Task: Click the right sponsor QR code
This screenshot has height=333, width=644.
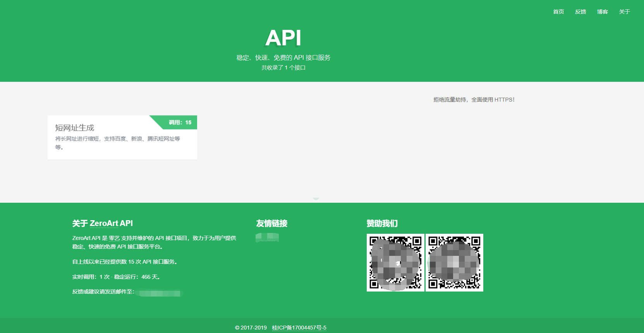Action: click(x=454, y=262)
